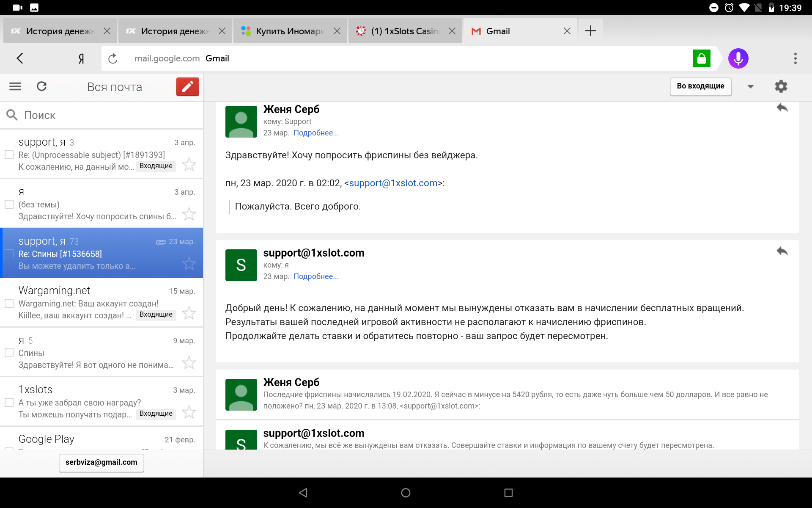
Task: Open the Gmail hamburger menu
Action: (15, 87)
